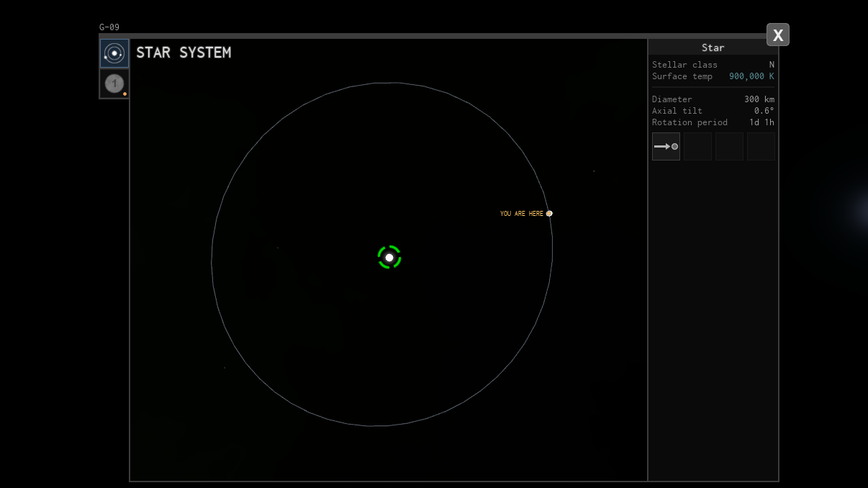868x488 pixels.
Task: Click the 'STAR SYSTEM' title
Action: (x=184, y=53)
